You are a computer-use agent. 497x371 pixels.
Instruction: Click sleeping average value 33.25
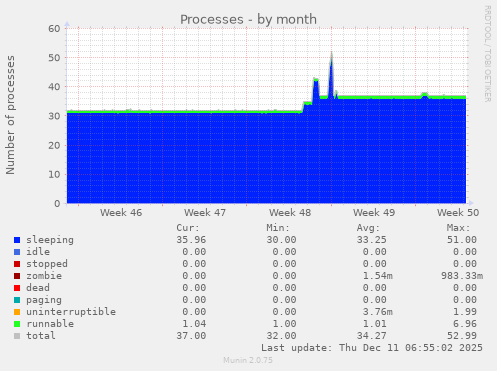[x=371, y=240]
